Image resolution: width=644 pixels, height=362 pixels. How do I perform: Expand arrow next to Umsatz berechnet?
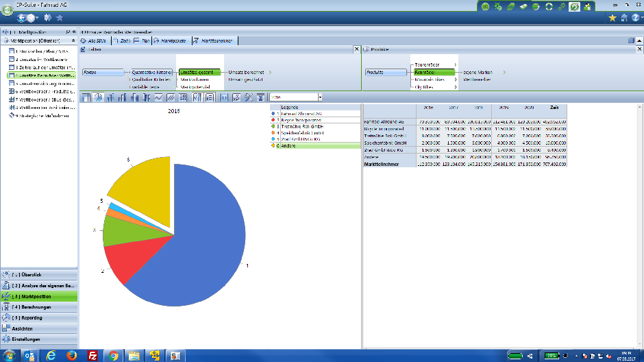pos(270,72)
